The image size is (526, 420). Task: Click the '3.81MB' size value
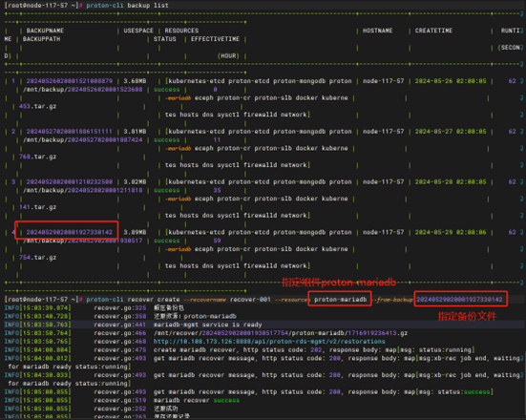point(135,131)
